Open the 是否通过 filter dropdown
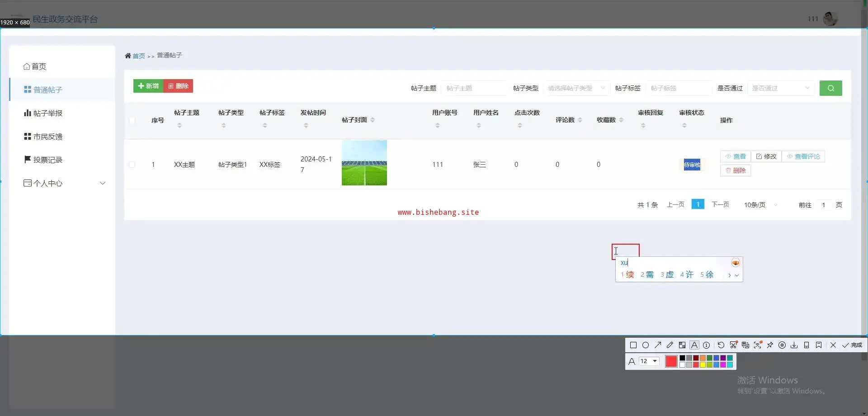Screen dimensions: 868x416 pyautogui.click(x=781, y=88)
